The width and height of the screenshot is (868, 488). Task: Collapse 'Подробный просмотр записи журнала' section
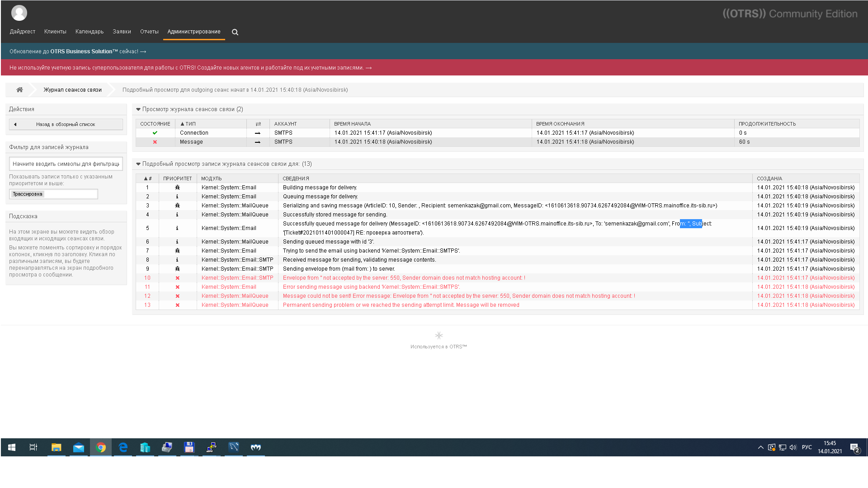point(138,164)
